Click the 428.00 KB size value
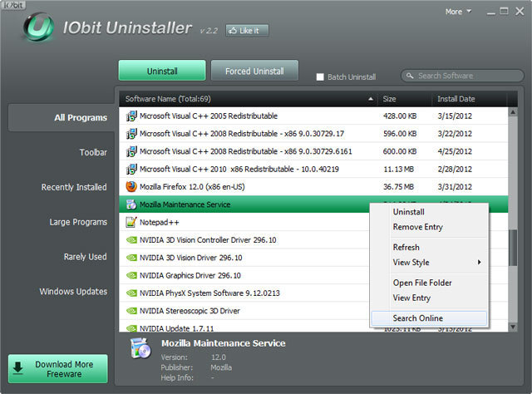 400,116
